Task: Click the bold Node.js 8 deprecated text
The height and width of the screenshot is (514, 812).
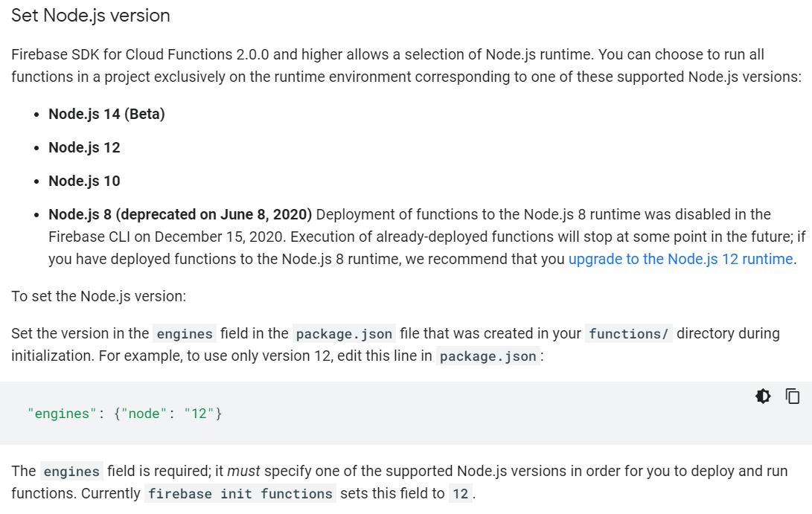Action: (180, 214)
